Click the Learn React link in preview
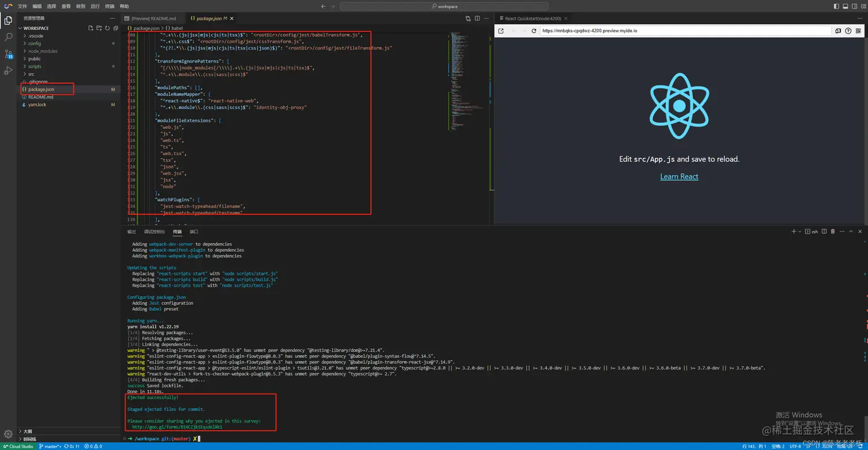The image size is (868, 450). pyautogui.click(x=679, y=176)
